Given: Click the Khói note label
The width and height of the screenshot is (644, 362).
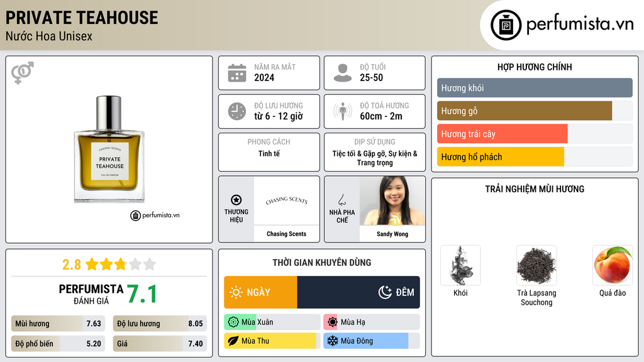Looking at the screenshot, I should pyautogui.click(x=460, y=293).
